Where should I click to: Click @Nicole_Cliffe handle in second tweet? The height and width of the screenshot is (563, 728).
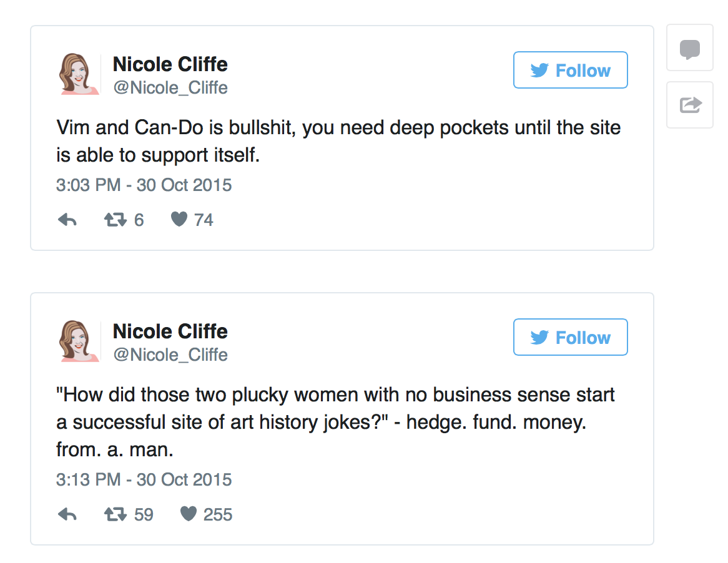pos(170,355)
